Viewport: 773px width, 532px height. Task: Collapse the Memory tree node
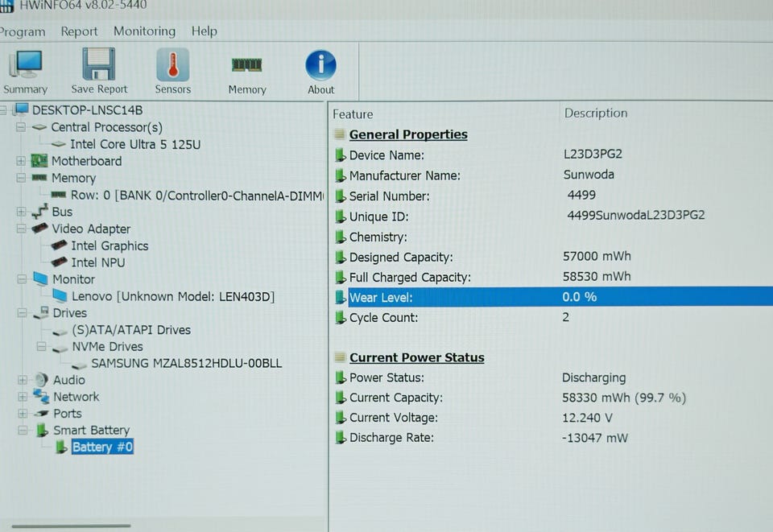click(x=21, y=177)
